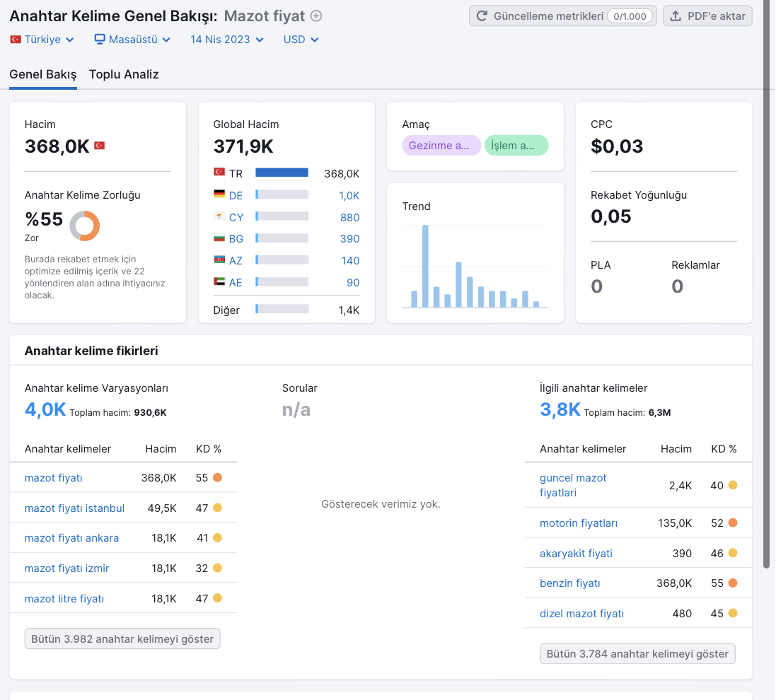Click the keyword difficulty donut chart
This screenshot has height=700, width=776.
tap(85, 226)
